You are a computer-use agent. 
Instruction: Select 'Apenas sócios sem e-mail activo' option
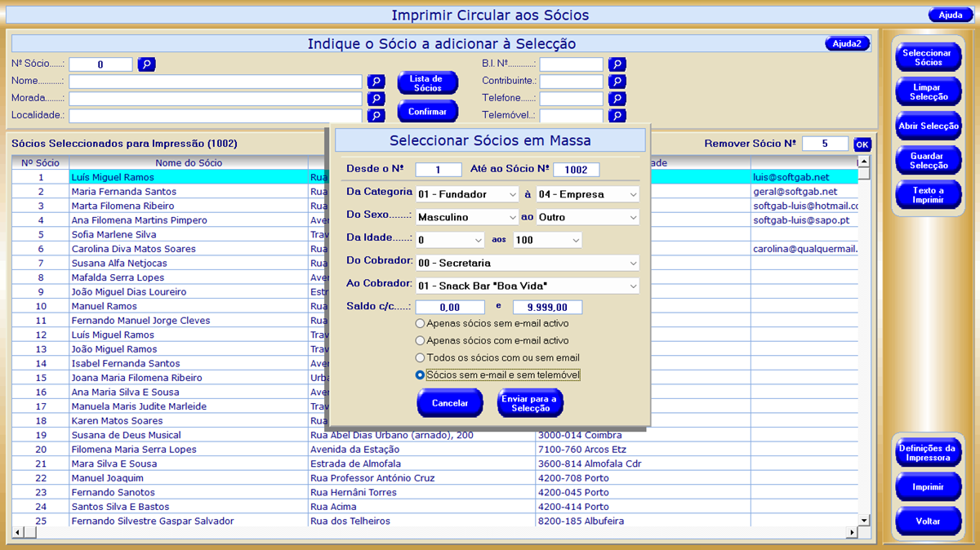point(421,324)
